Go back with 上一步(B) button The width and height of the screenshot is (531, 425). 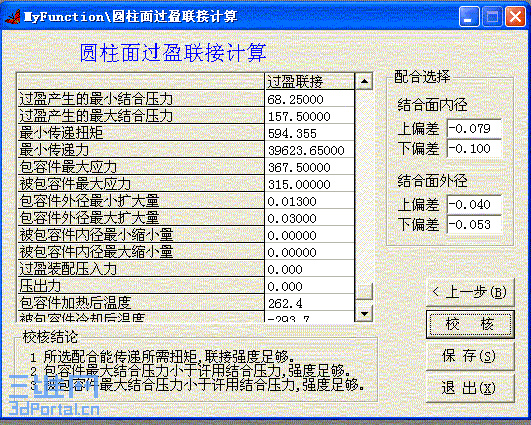[x=470, y=292]
